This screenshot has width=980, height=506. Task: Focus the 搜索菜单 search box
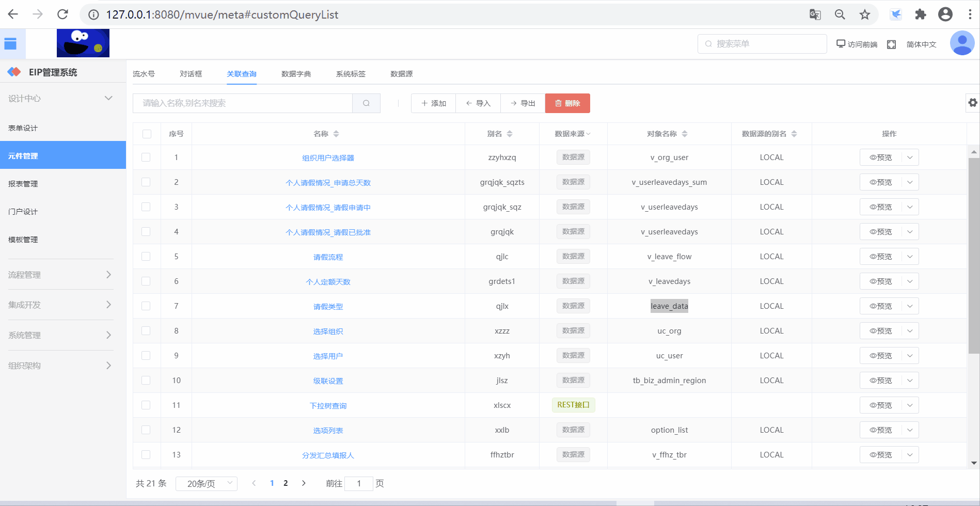click(x=762, y=44)
